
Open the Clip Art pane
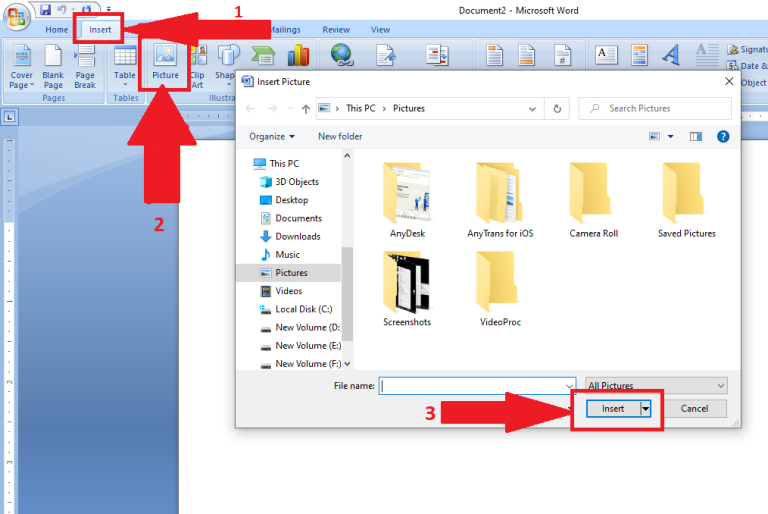198,67
